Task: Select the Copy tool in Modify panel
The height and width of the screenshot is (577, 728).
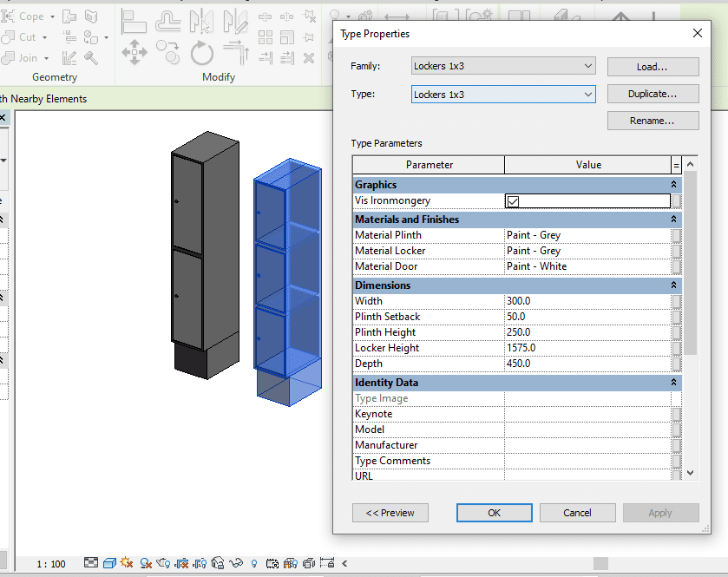Action: tap(168, 54)
